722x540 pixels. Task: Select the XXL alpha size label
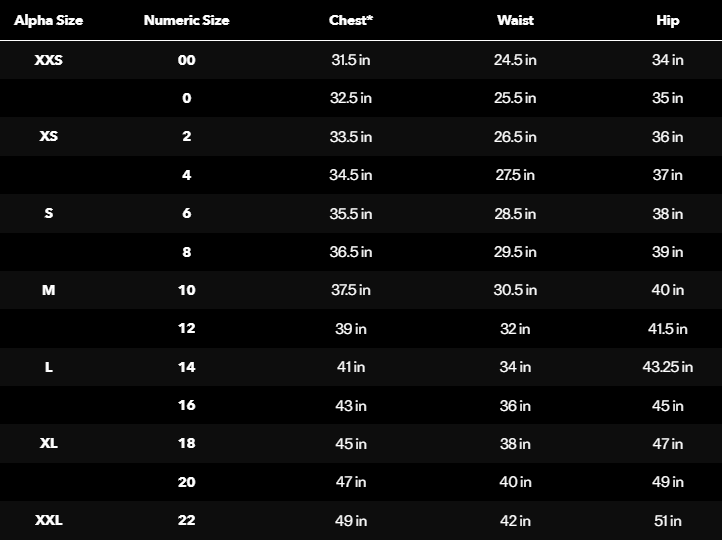[49, 520]
